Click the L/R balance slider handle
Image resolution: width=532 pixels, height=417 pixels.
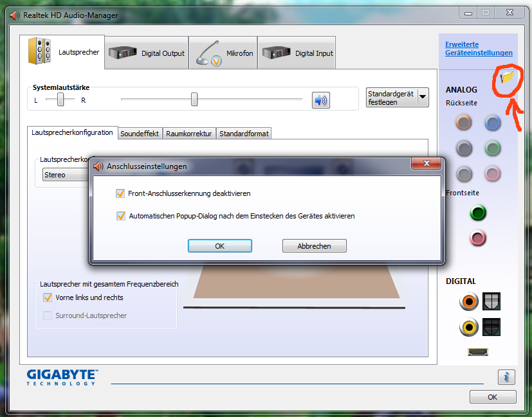click(60, 100)
